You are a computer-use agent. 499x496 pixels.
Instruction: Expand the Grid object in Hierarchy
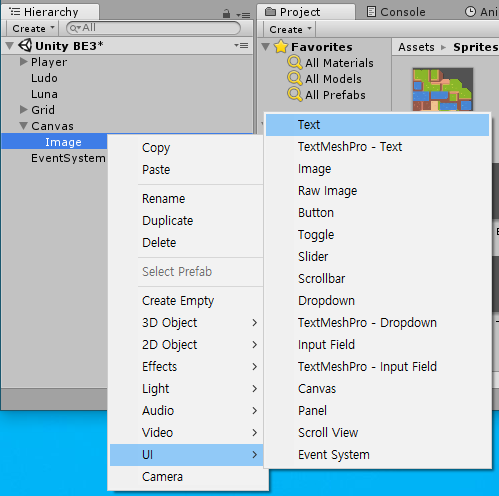click(x=23, y=109)
